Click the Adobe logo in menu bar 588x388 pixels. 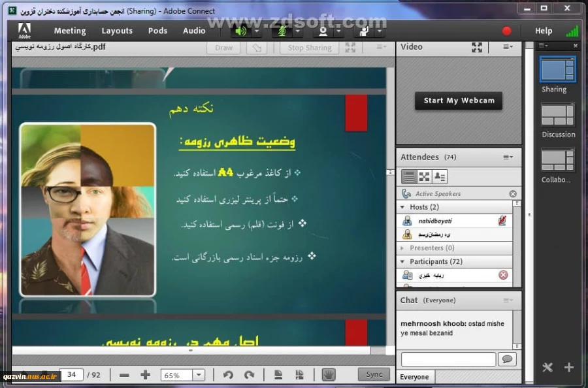pyautogui.click(x=25, y=30)
